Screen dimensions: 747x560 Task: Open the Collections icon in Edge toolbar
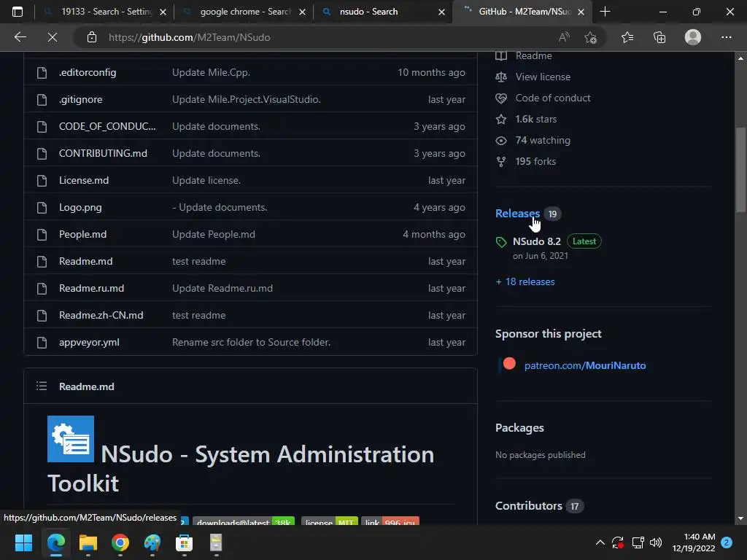[659, 37]
